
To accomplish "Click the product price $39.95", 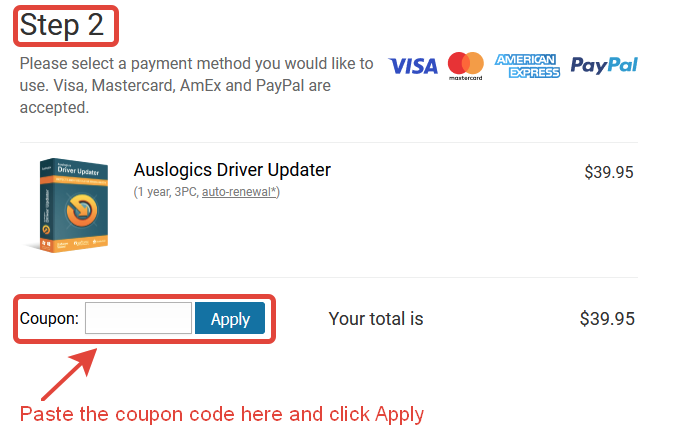I will click(x=609, y=172).
